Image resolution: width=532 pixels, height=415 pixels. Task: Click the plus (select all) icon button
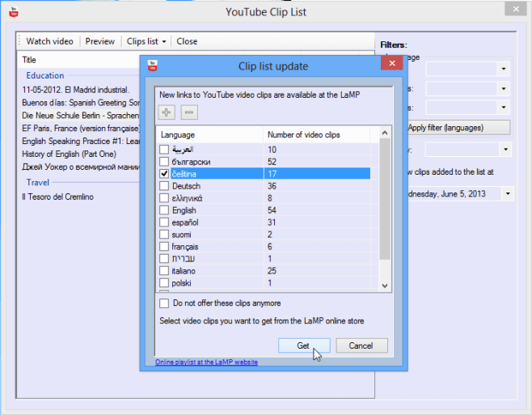(x=167, y=112)
